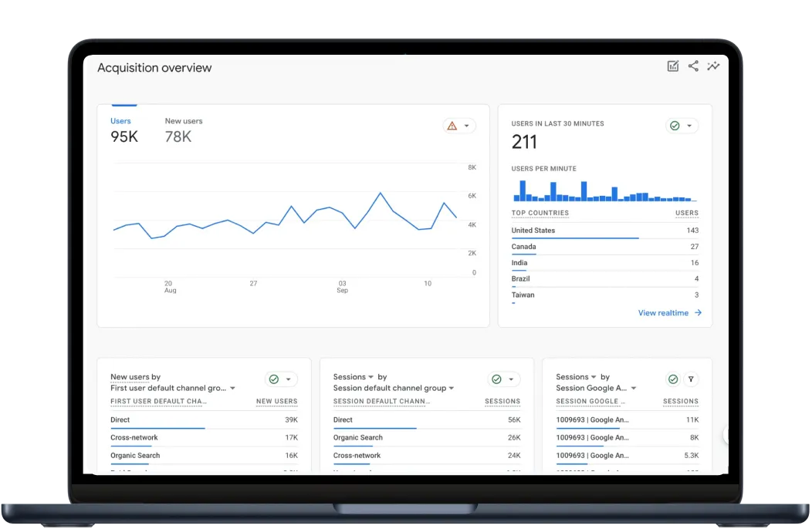This screenshot has height=529, width=812.
Task: Click the users per minute bar chart
Action: pyautogui.click(x=604, y=190)
